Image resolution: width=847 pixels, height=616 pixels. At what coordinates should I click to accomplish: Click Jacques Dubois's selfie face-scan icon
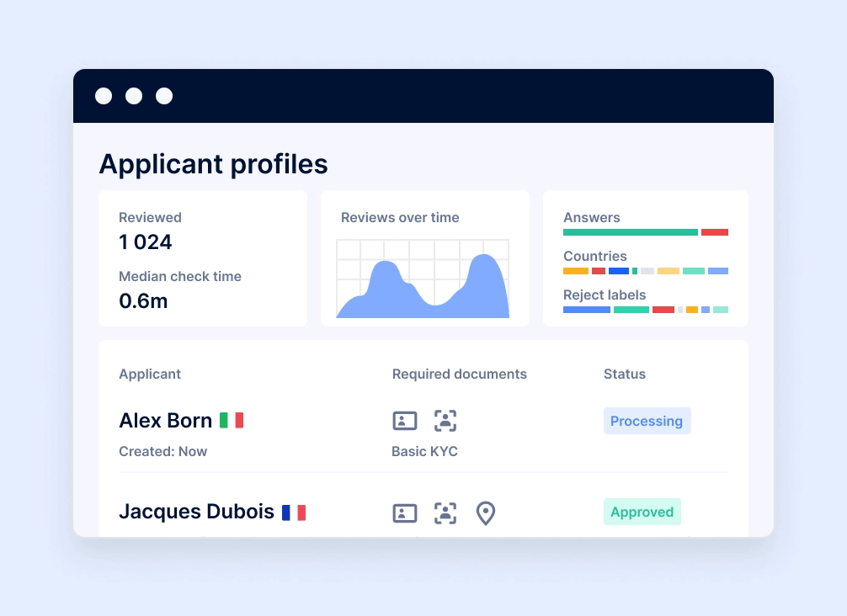coord(445,513)
